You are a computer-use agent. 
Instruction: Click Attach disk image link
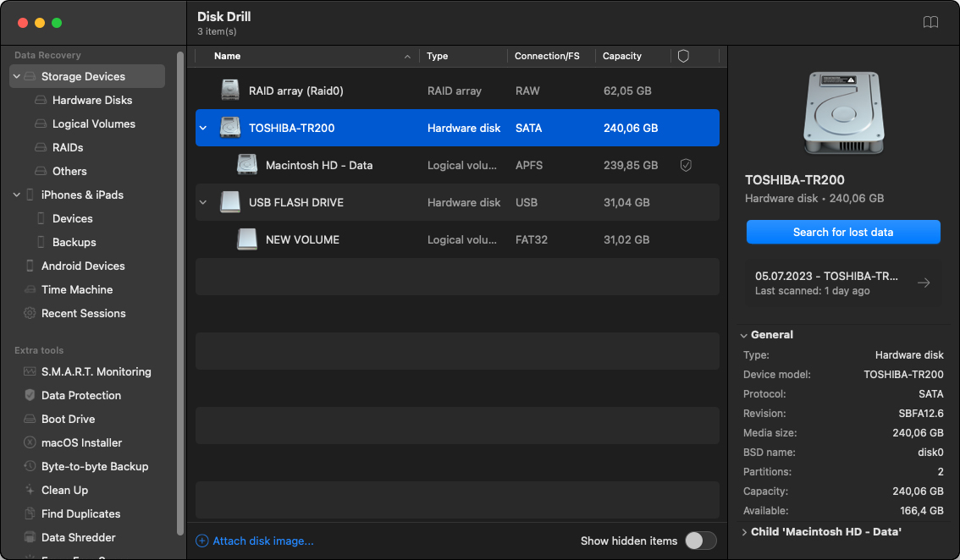255,541
